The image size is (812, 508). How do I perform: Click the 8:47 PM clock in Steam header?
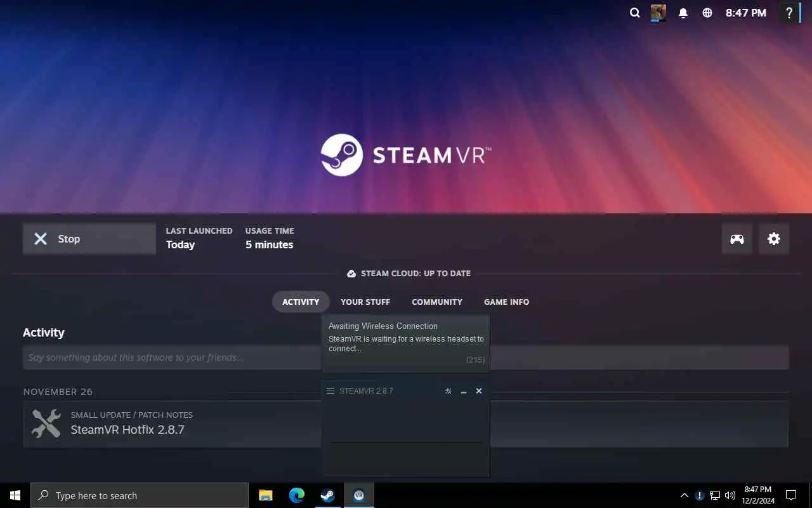point(746,13)
